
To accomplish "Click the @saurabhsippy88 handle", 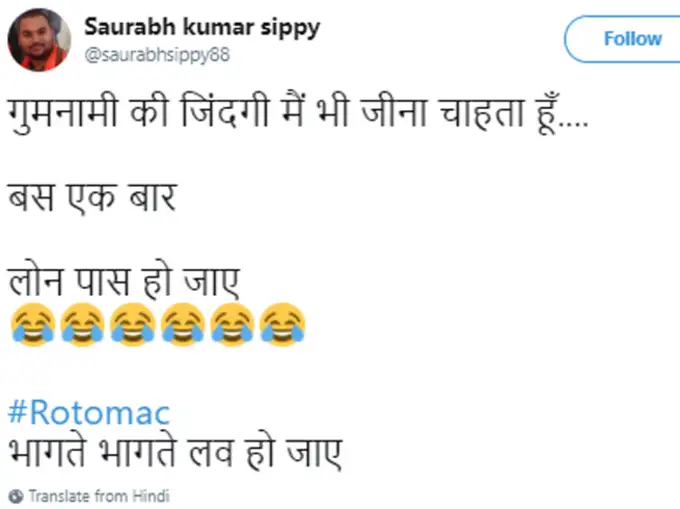I will click(157, 55).
